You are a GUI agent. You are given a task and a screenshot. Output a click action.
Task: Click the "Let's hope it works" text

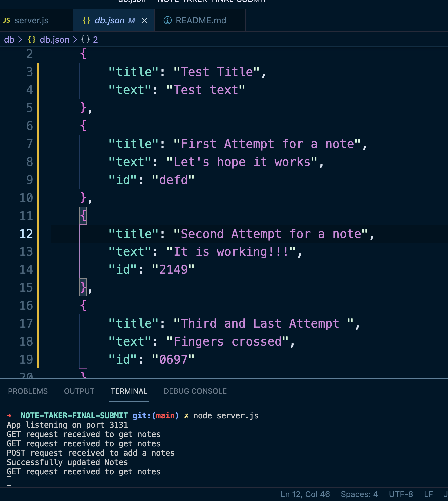(x=242, y=162)
